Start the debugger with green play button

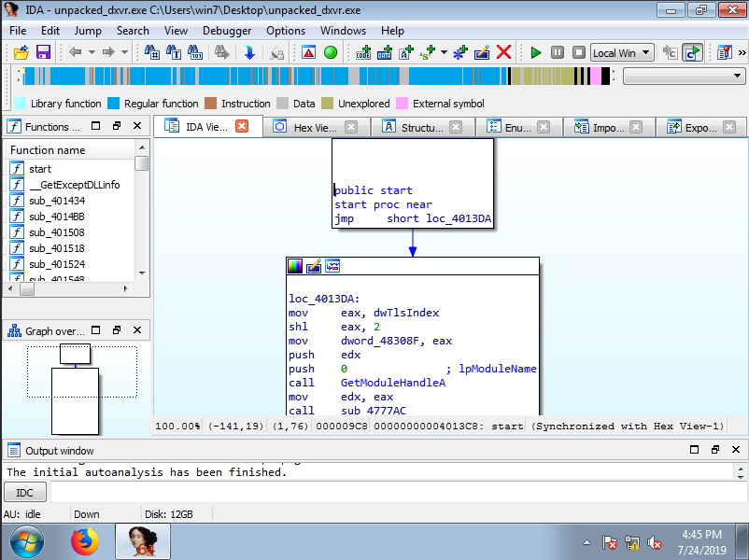(x=536, y=52)
